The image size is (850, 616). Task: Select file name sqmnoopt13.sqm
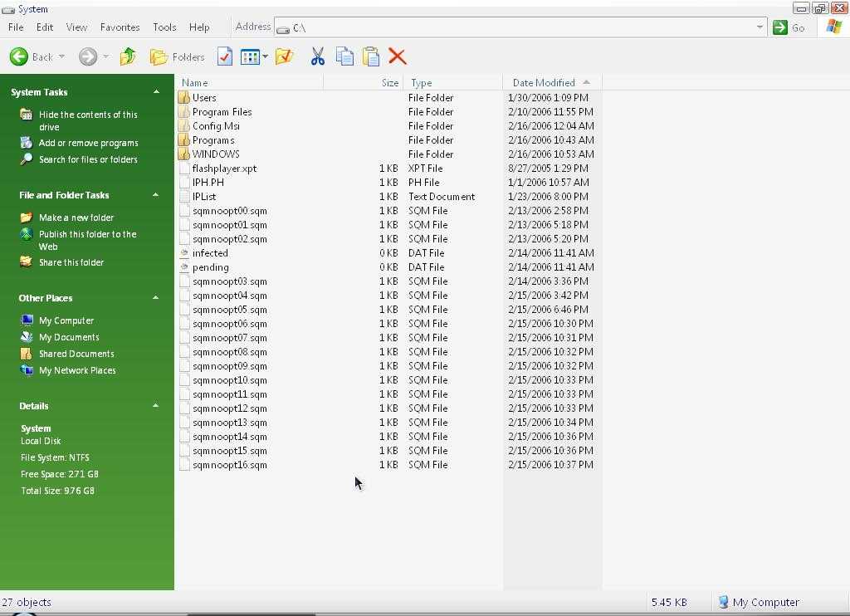229,423
